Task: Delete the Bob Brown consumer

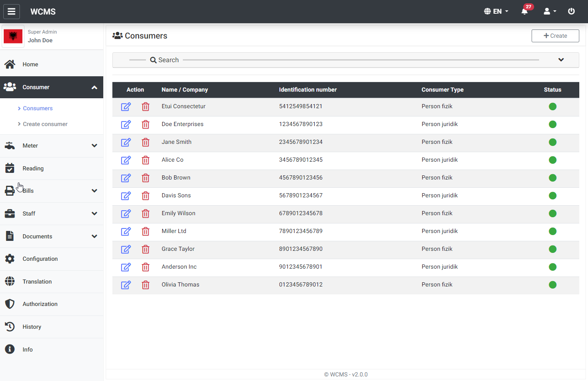Action: pyautogui.click(x=146, y=178)
